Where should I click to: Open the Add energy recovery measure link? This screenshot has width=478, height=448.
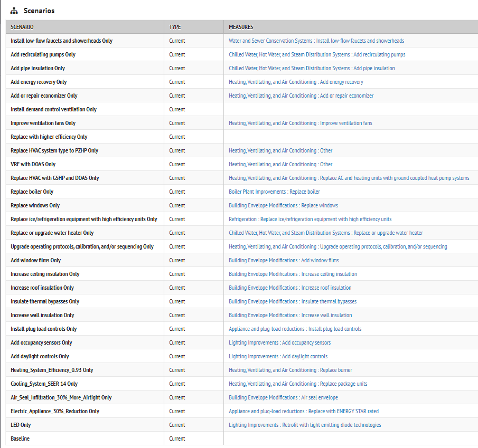coord(296,82)
